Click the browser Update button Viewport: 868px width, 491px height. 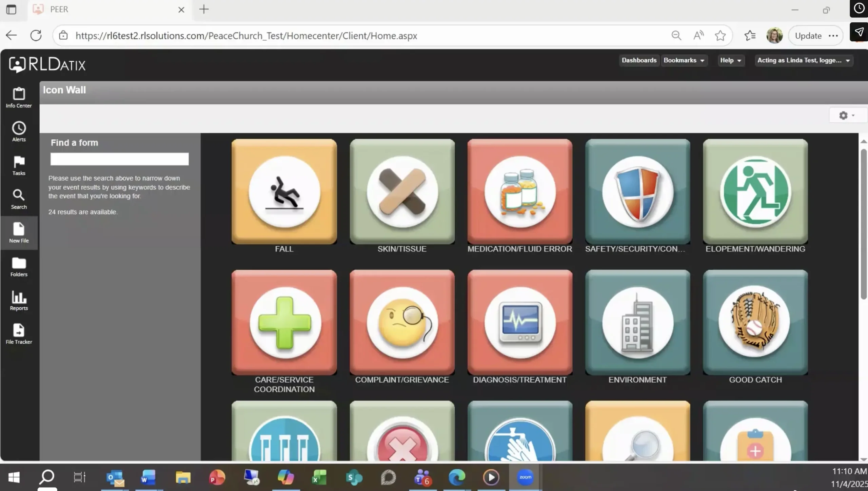point(808,36)
